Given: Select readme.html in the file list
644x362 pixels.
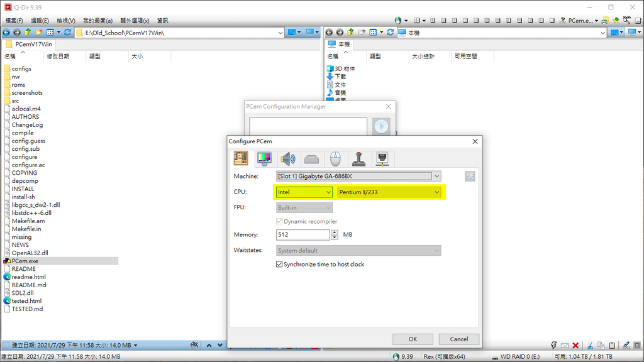Looking at the screenshot, I should (x=28, y=277).
